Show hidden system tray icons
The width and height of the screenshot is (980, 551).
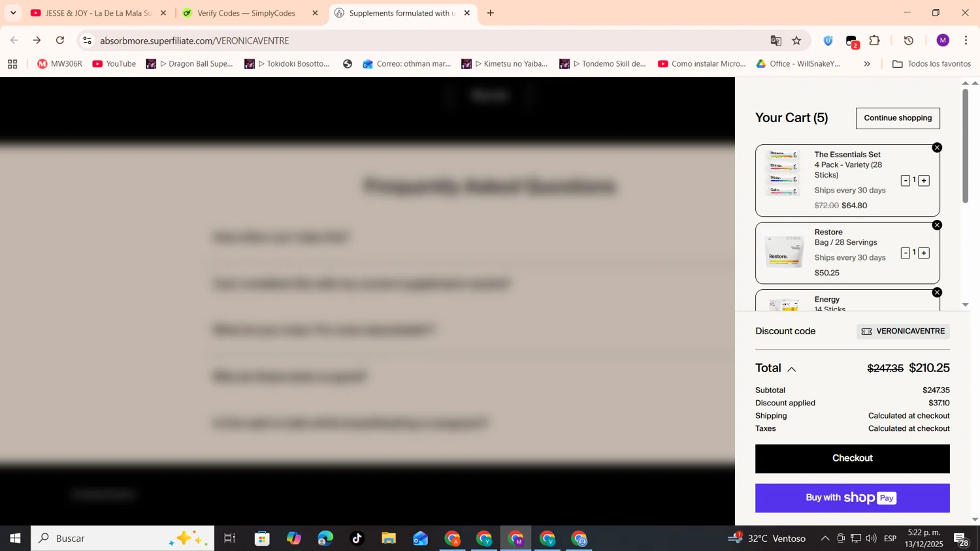(x=825, y=539)
